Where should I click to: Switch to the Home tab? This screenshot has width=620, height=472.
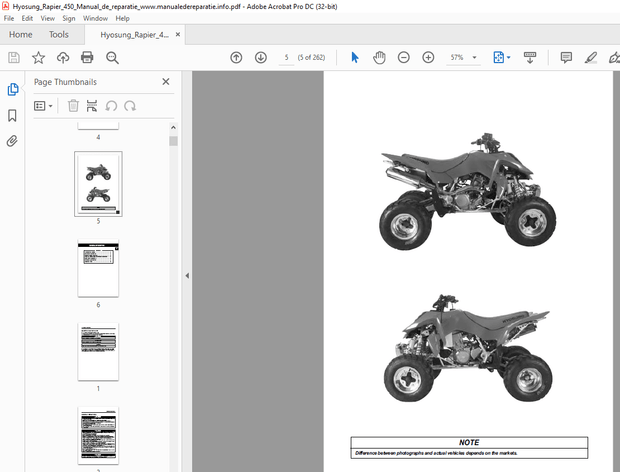[x=21, y=35]
